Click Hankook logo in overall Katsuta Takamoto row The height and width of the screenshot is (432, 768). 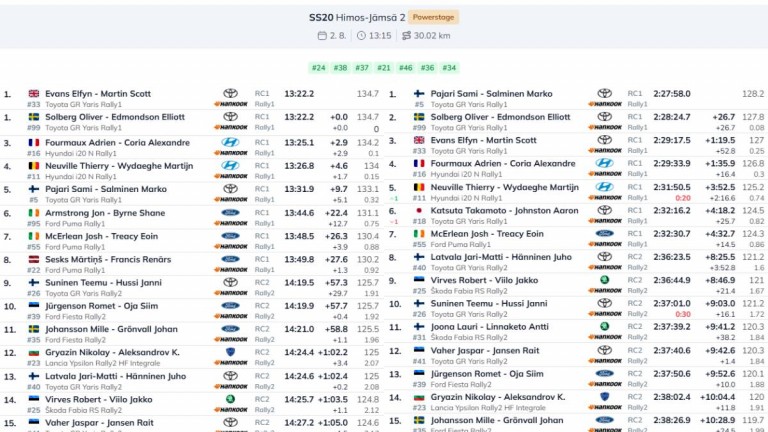tap(605, 221)
